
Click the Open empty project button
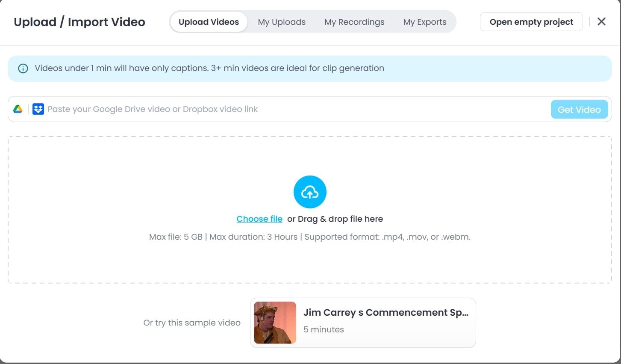531,22
